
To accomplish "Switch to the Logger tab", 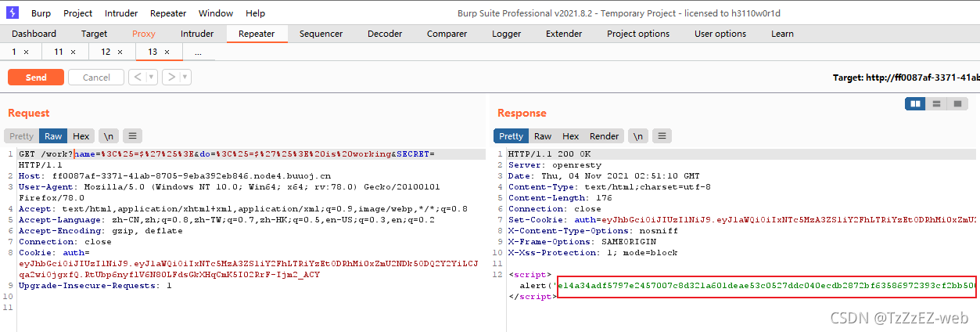I will [506, 34].
